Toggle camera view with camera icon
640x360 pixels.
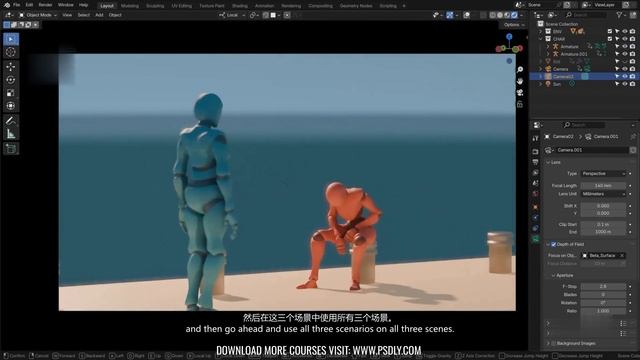pos(520,93)
